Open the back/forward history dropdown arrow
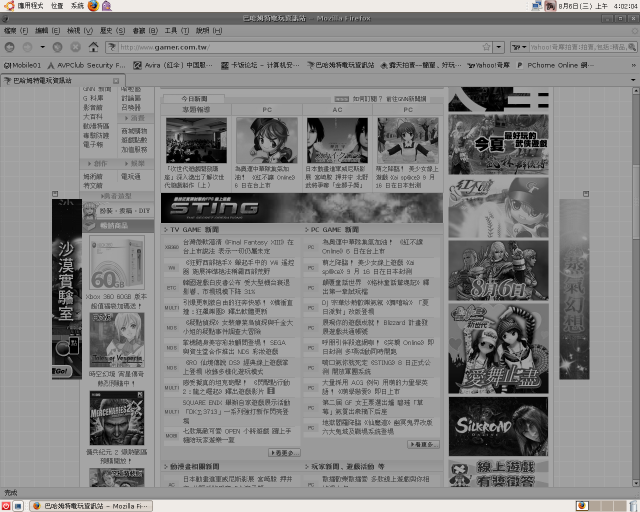 click(x=42, y=47)
